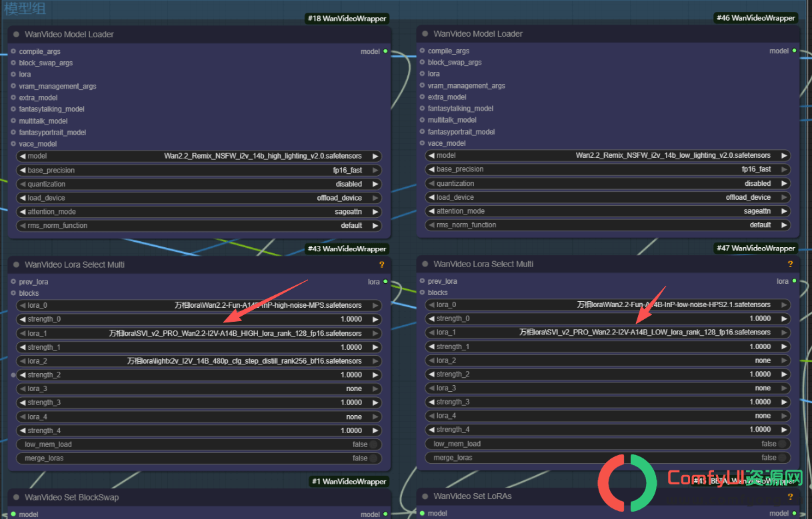Click model output port of #46 Model Loader

pyautogui.click(x=794, y=51)
